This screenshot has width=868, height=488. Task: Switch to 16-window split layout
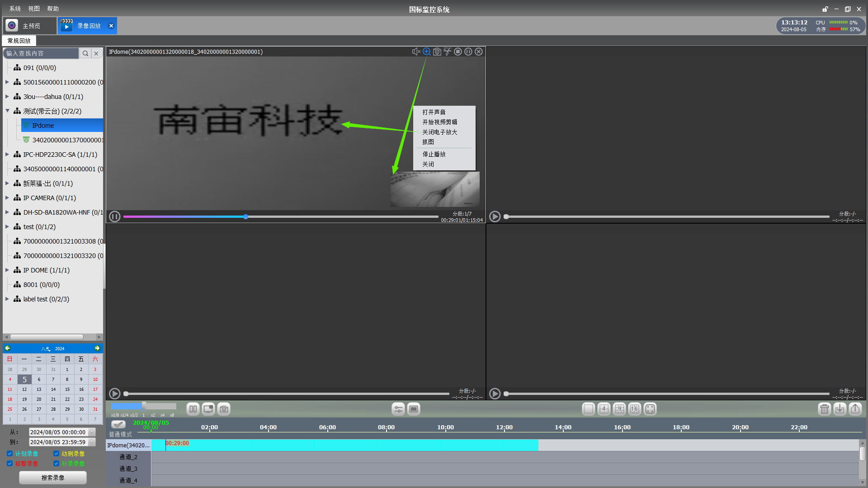click(x=635, y=409)
